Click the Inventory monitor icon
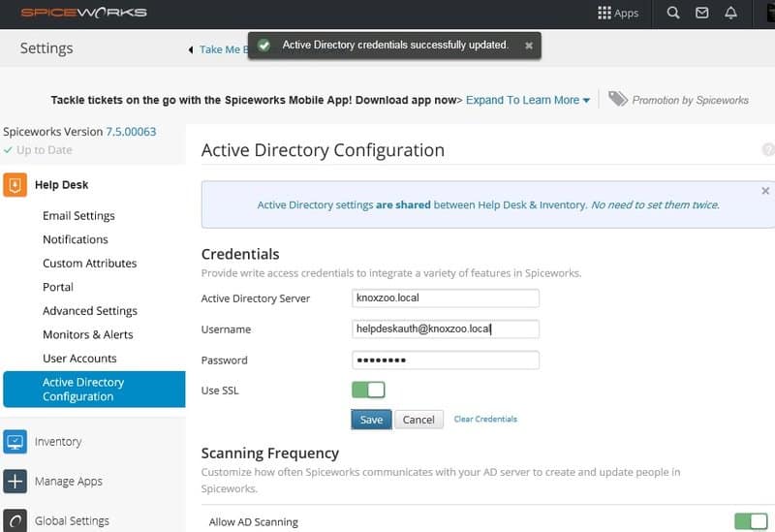This screenshot has height=532, width=775. (15, 442)
